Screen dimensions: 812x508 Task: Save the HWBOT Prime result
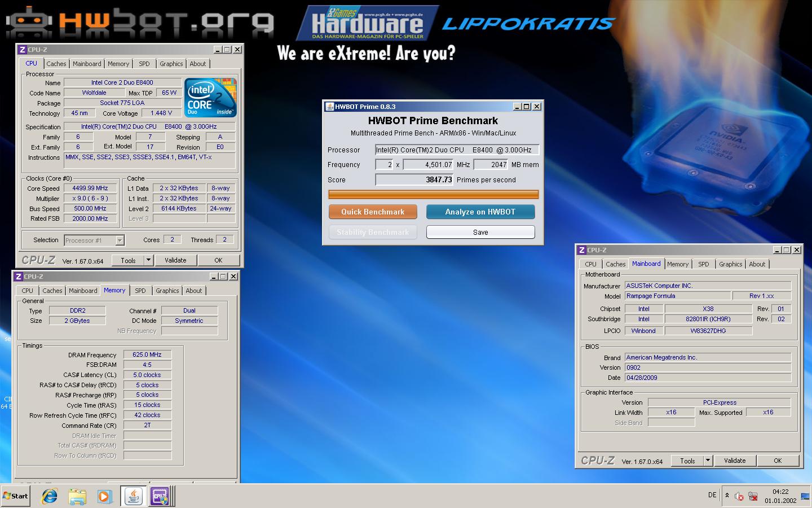[480, 232]
